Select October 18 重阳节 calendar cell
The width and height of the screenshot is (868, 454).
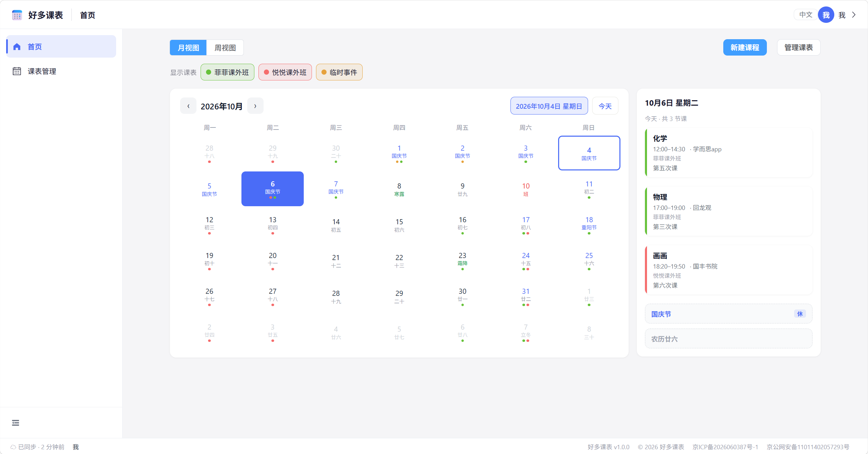click(x=589, y=225)
